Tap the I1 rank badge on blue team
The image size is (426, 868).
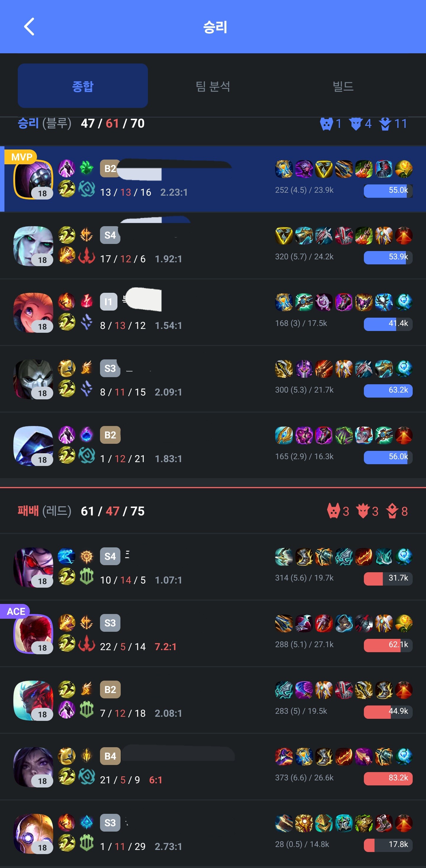(109, 302)
